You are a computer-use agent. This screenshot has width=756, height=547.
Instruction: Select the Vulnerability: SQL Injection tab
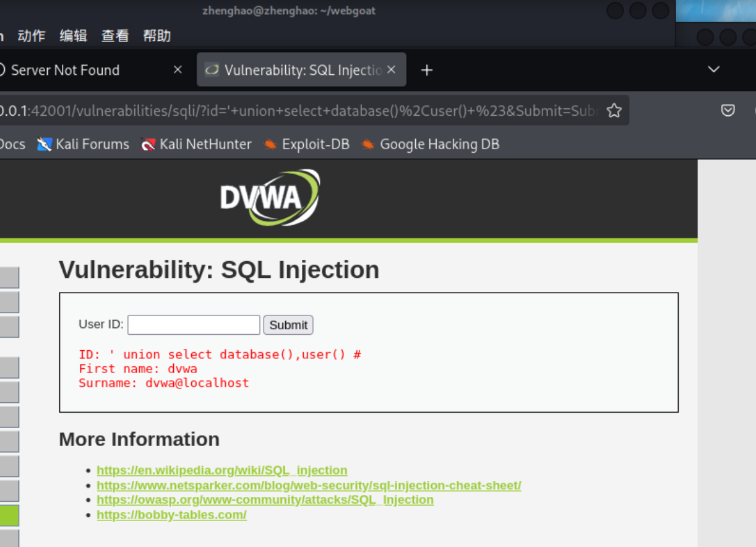[301, 70]
